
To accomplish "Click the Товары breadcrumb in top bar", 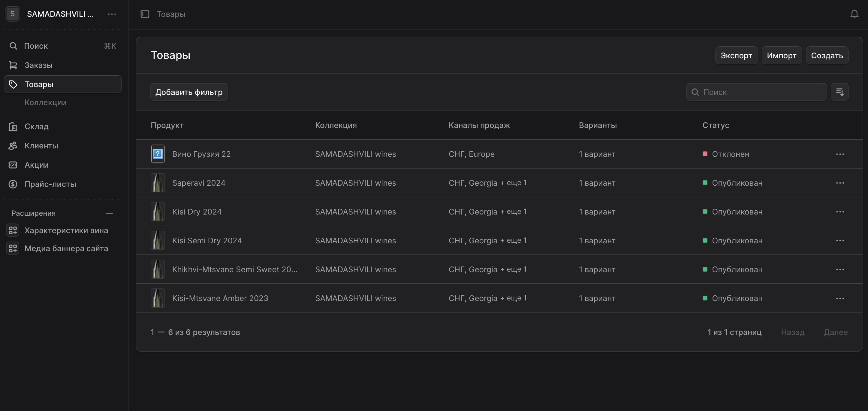I will point(171,14).
